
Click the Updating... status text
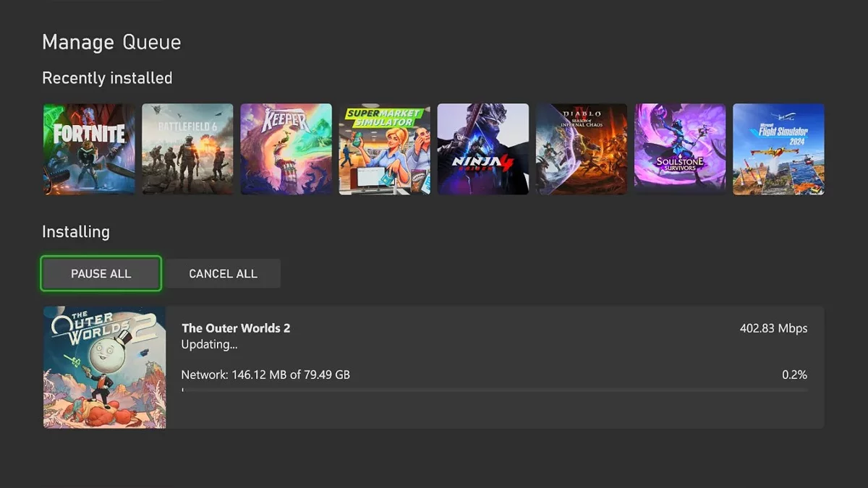(x=209, y=345)
